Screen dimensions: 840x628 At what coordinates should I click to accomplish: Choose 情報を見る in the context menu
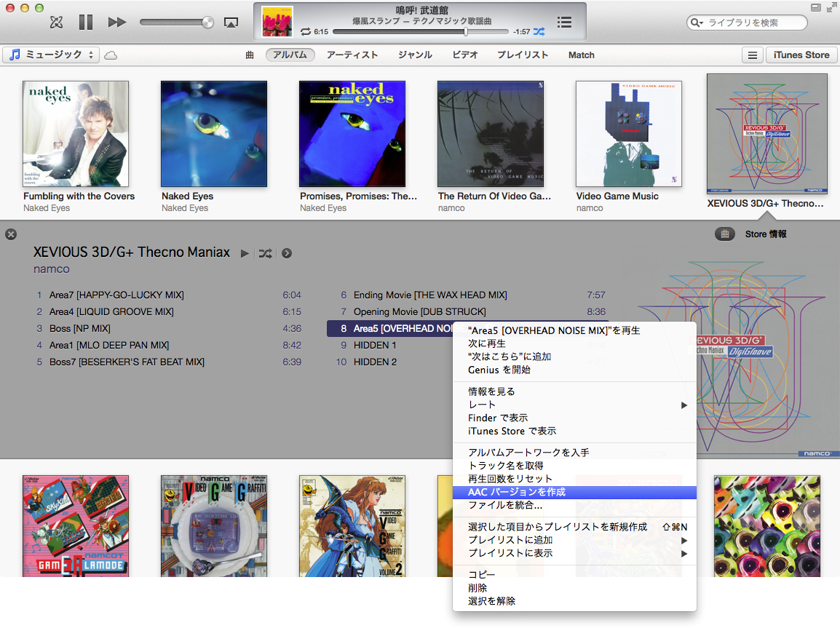pyautogui.click(x=574, y=392)
